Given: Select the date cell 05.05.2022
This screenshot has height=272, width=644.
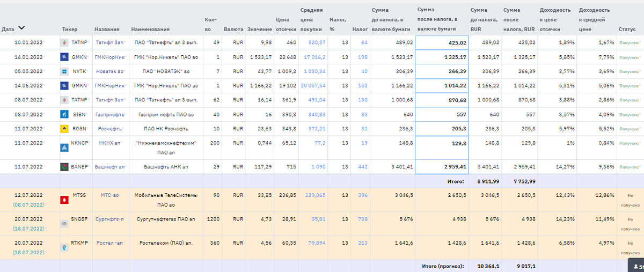Looking at the screenshot, I should coord(29,71).
